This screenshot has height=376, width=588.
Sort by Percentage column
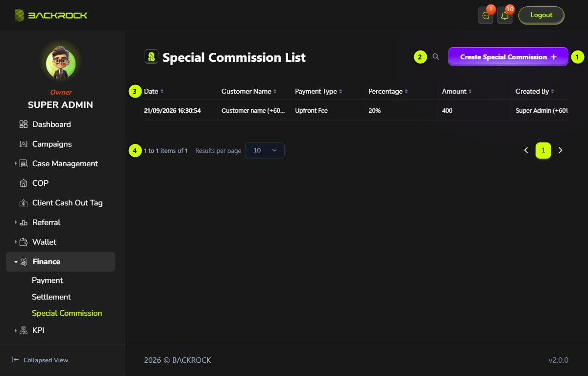(x=389, y=91)
